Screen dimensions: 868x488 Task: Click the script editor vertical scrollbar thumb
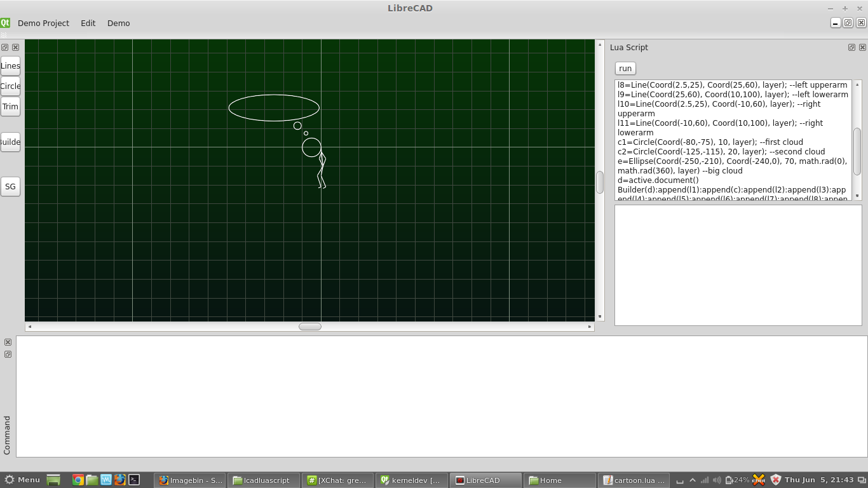pos(857,151)
